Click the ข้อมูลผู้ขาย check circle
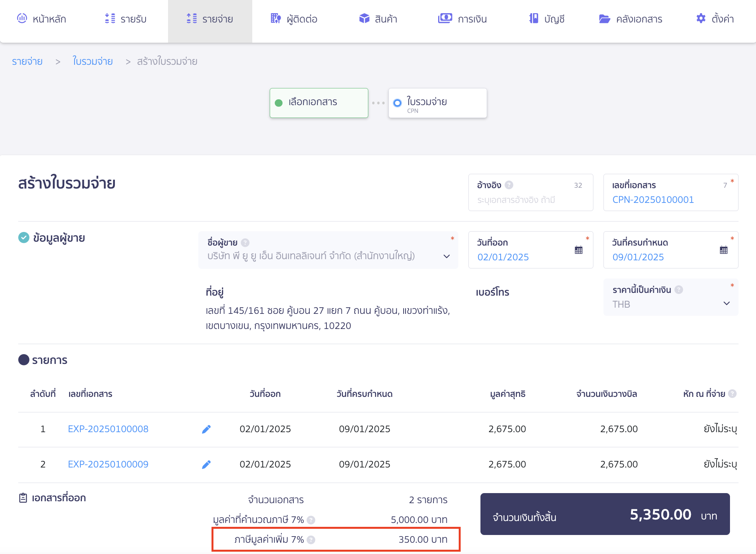This screenshot has width=756, height=554. click(x=24, y=237)
